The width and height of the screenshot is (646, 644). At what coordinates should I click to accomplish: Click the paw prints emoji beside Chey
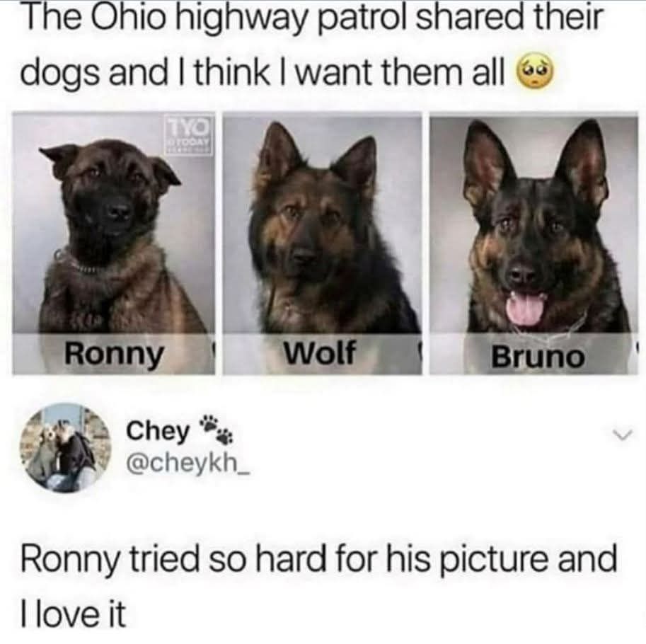(217, 430)
